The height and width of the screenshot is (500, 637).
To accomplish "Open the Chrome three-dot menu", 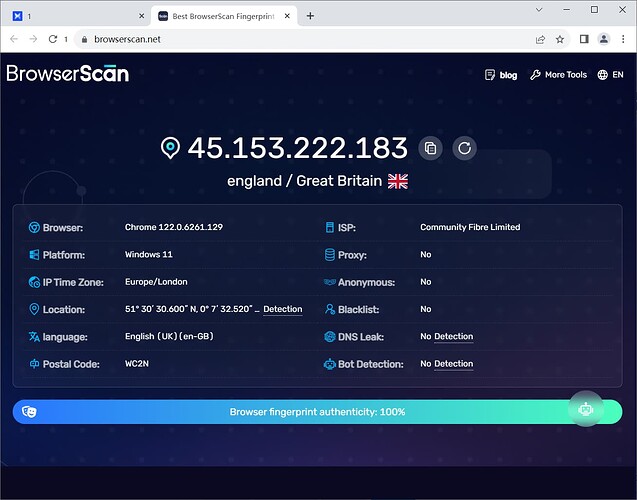I will 623,39.
